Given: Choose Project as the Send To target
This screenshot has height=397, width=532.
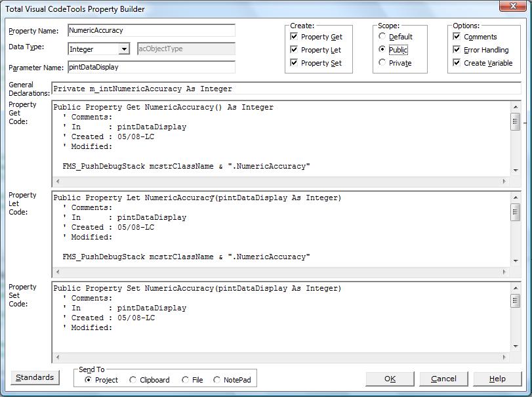Looking at the screenshot, I should [88, 380].
